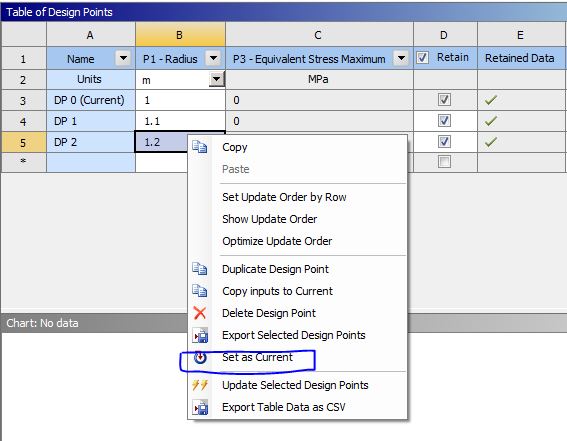
Task: Click the green check mark for DP 1
Action: (491, 121)
